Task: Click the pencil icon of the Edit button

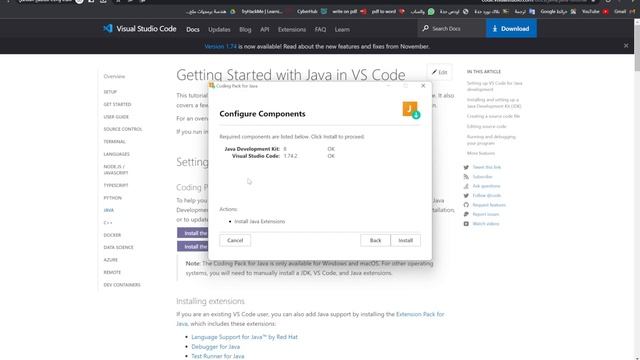Action: (434, 72)
